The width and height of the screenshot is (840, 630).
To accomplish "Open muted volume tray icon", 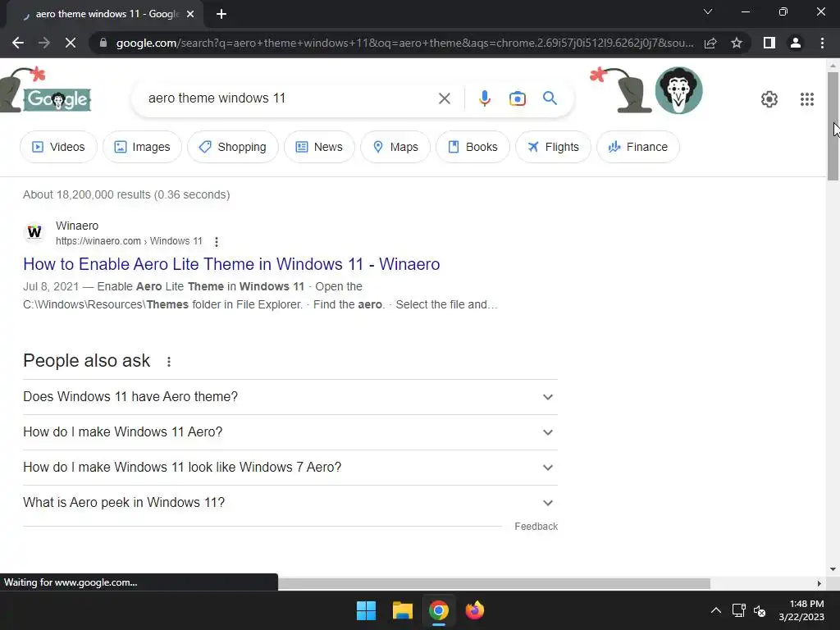I will 760,610.
